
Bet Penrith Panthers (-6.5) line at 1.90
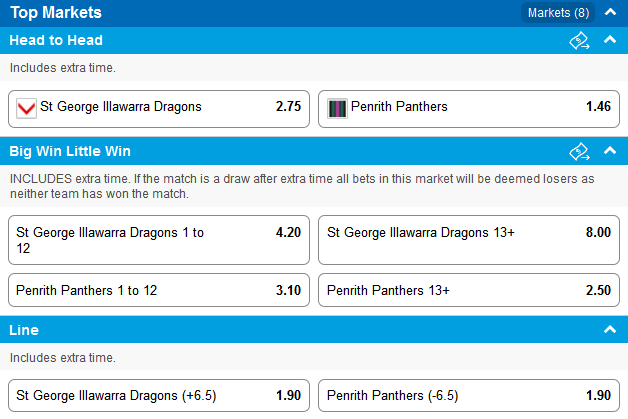click(469, 395)
